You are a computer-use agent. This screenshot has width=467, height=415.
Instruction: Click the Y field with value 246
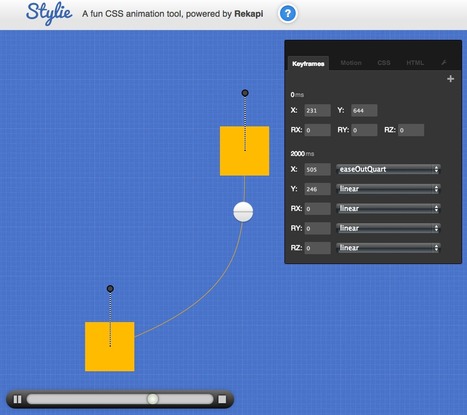pyautogui.click(x=317, y=189)
